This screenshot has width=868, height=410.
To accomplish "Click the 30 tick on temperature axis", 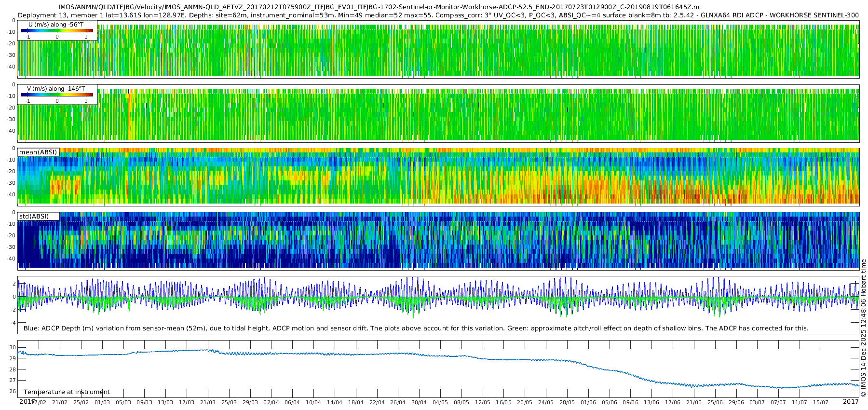I will 13,348.
